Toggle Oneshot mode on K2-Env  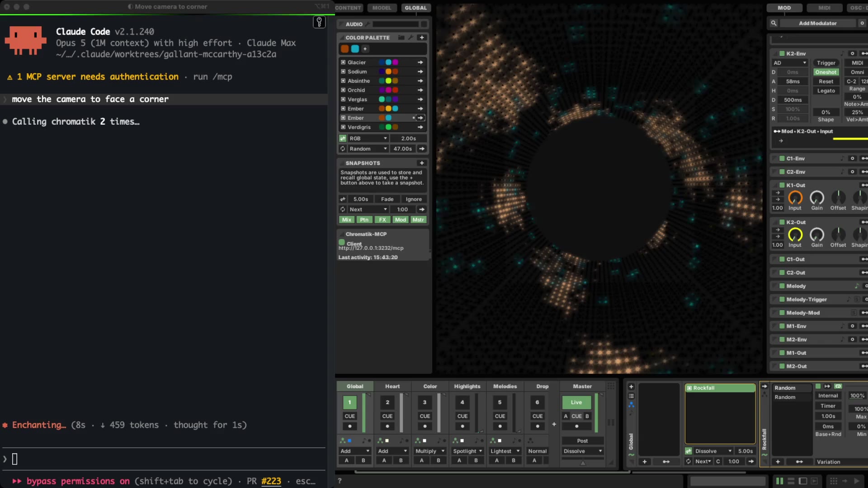click(x=826, y=72)
